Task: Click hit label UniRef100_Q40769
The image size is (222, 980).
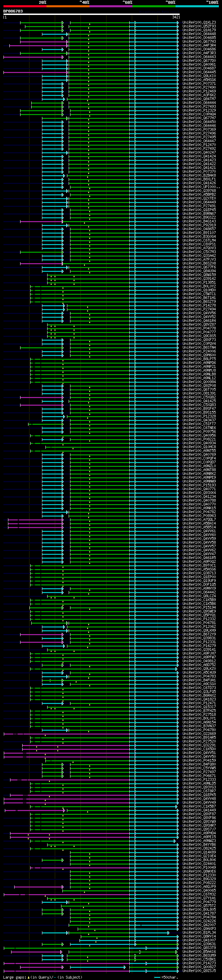Action: (199, 455)
